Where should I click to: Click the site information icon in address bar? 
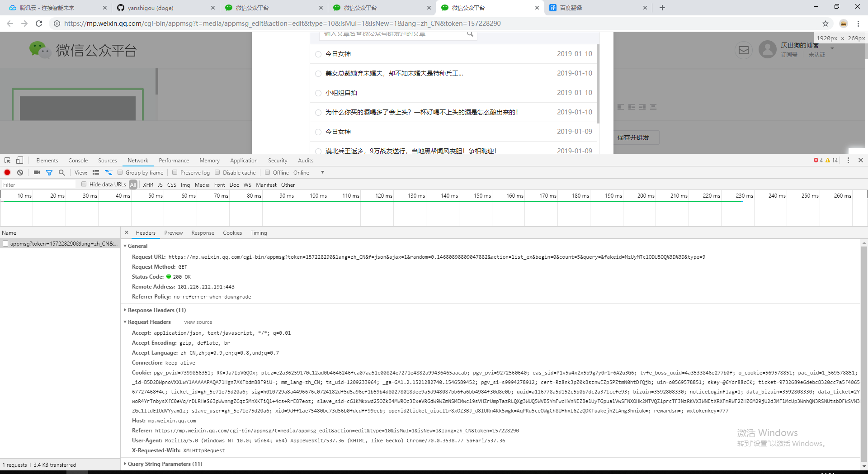[x=57, y=24]
